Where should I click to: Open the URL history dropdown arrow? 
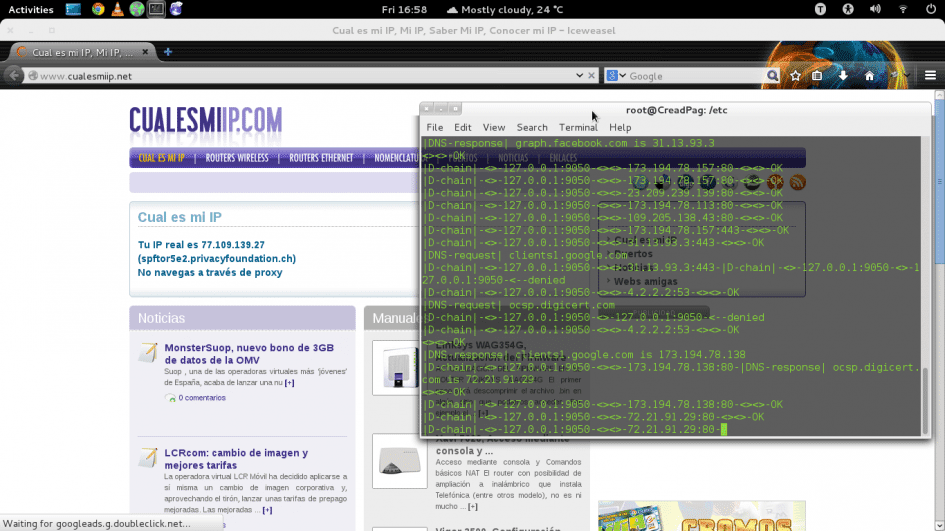point(579,76)
